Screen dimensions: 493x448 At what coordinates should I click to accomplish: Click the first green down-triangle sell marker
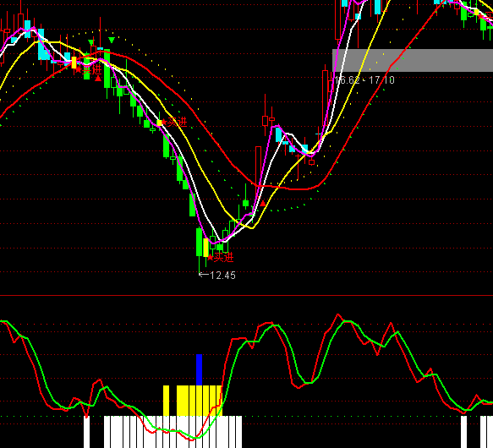coord(91,42)
